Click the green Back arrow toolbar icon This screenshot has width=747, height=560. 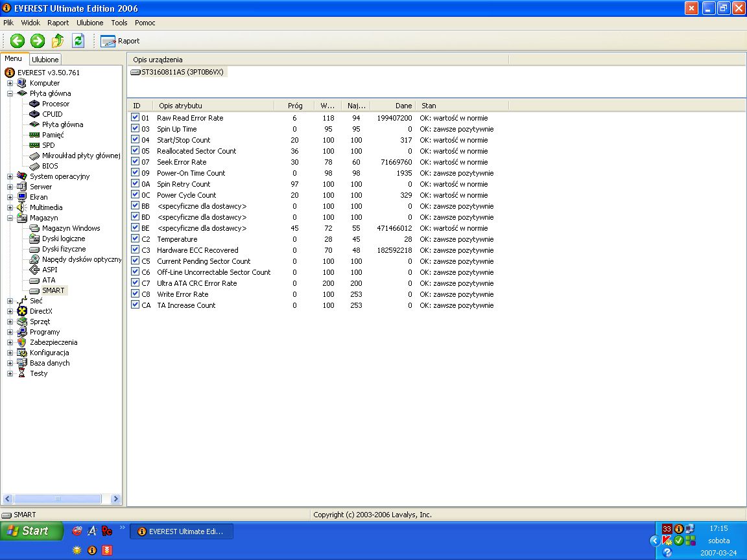click(18, 41)
